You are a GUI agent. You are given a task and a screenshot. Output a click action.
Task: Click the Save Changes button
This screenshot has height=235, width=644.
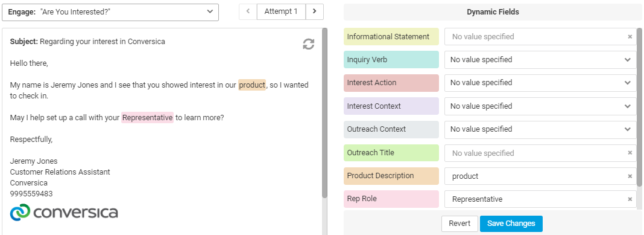511,224
